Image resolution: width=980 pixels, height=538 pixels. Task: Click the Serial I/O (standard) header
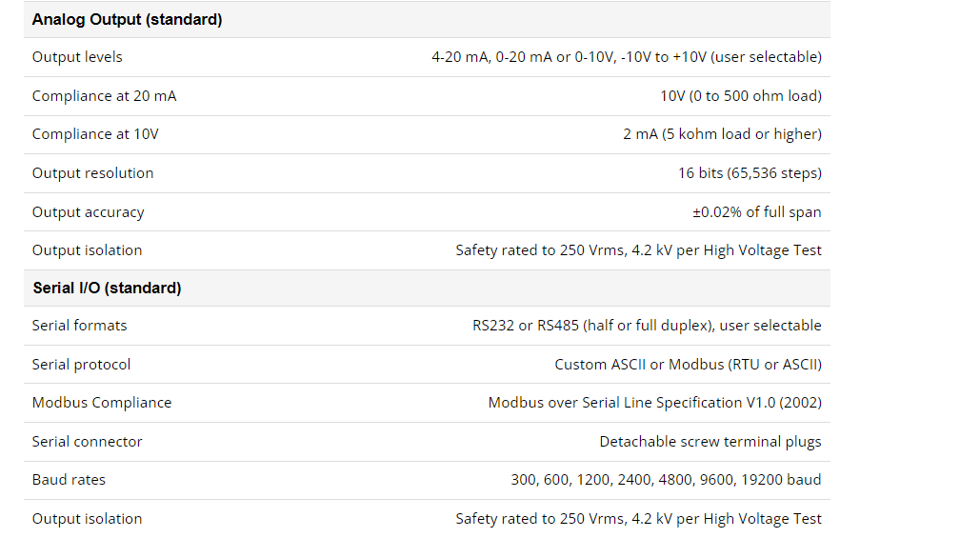click(107, 289)
